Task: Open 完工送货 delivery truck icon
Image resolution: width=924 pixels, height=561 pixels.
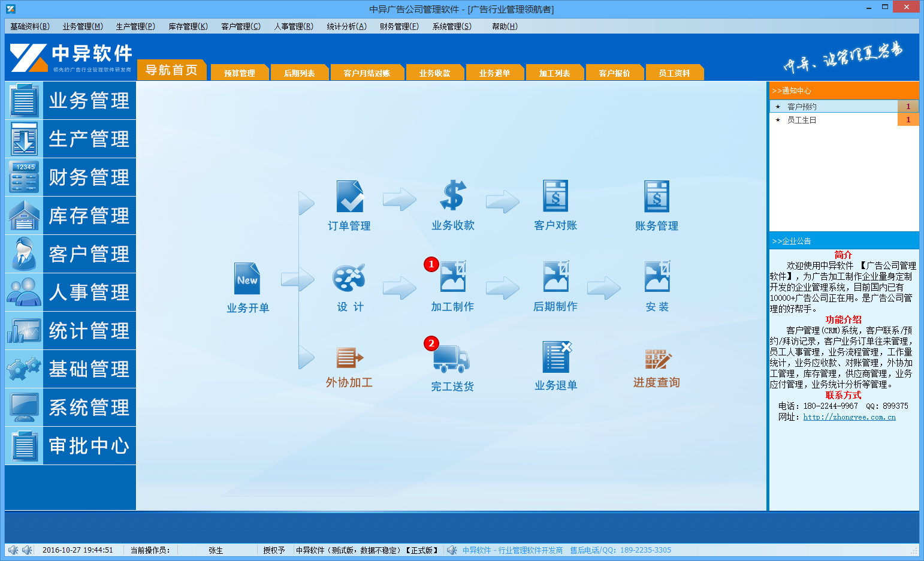Action: tap(451, 358)
